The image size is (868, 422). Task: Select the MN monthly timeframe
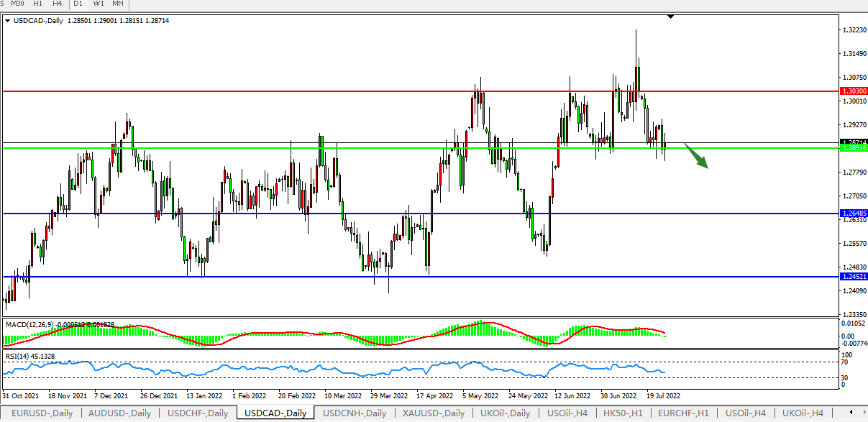118,4
